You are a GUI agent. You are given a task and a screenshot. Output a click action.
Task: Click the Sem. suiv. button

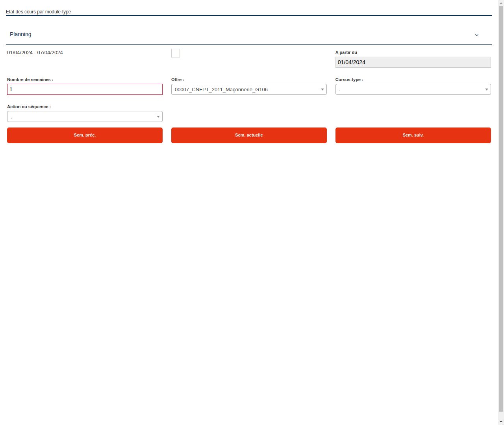coord(413,135)
